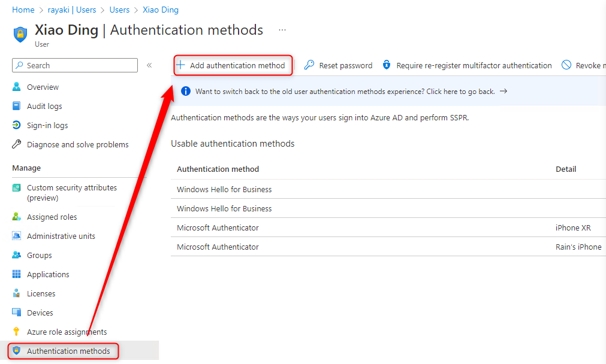
Task: Open Audit logs from the sidebar
Action: pyautogui.click(x=44, y=106)
